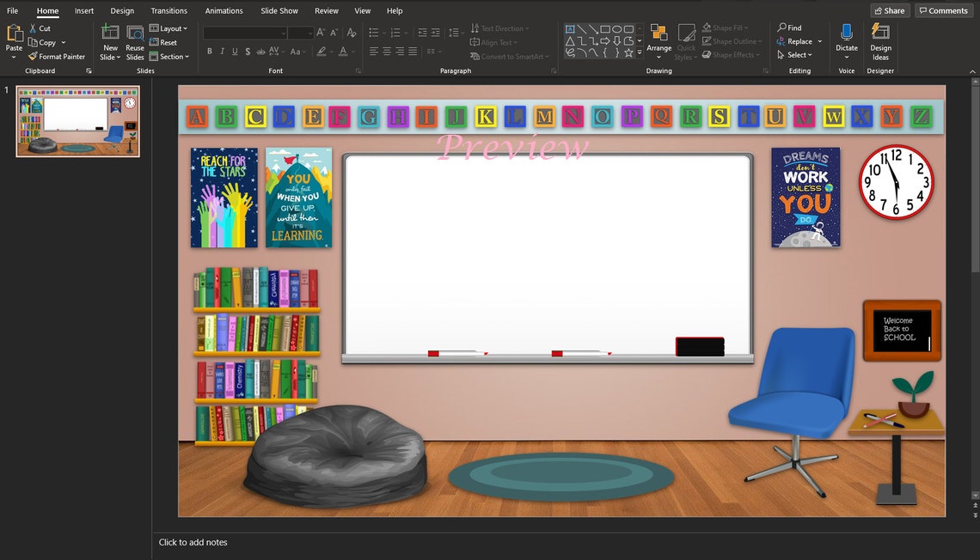Open Align Text options
The height and width of the screenshot is (560, 980).
(493, 42)
